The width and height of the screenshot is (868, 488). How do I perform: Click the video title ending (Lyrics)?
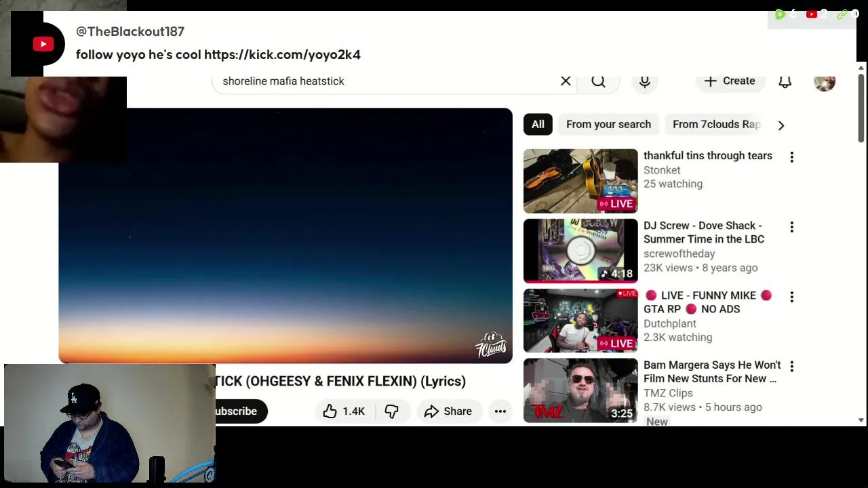point(340,381)
